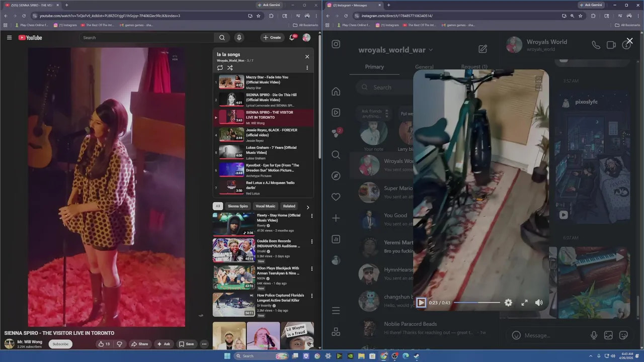Subscribe to Mr. Will Wong channel
The image size is (644, 362).
coord(60,344)
